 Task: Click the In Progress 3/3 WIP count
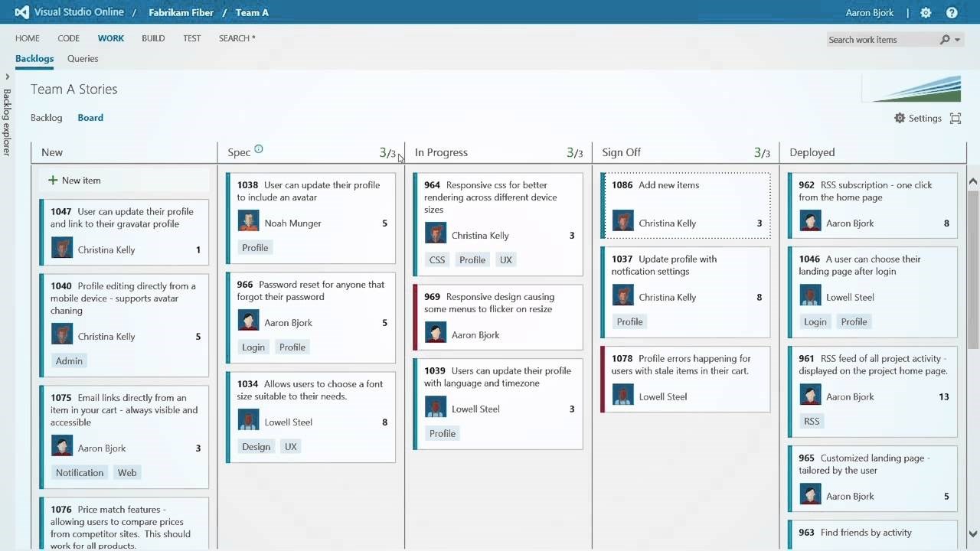tap(574, 153)
